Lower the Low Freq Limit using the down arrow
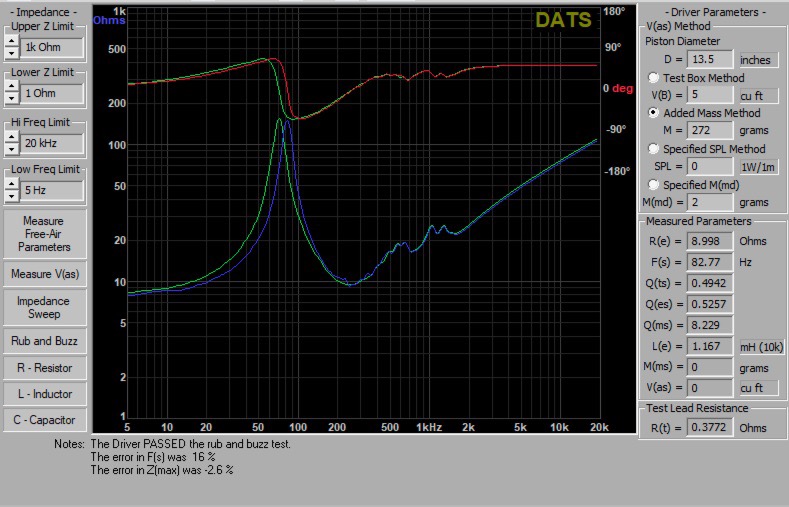The image size is (789, 507). point(11,195)
